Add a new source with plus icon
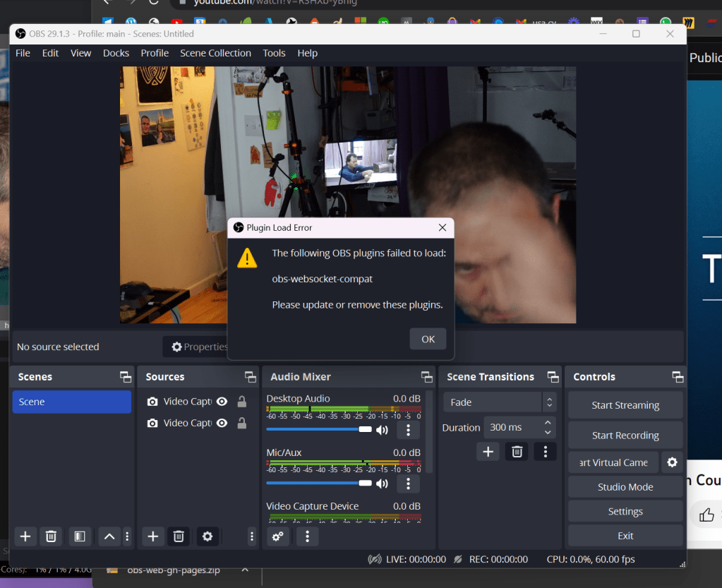Viewport: 722px width, 588px height. tap(153, 536)
